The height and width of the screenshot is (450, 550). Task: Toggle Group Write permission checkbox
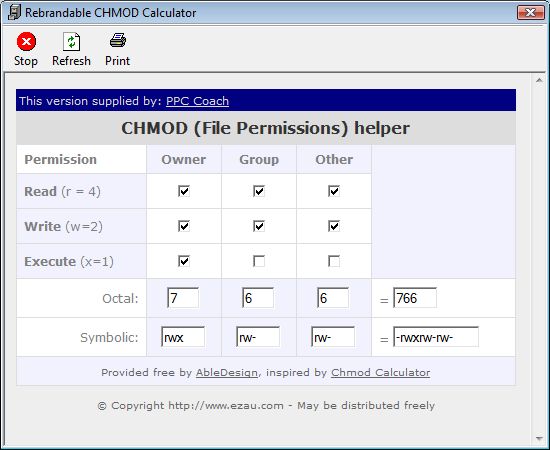pyautogui.click(x=259, y=226)
